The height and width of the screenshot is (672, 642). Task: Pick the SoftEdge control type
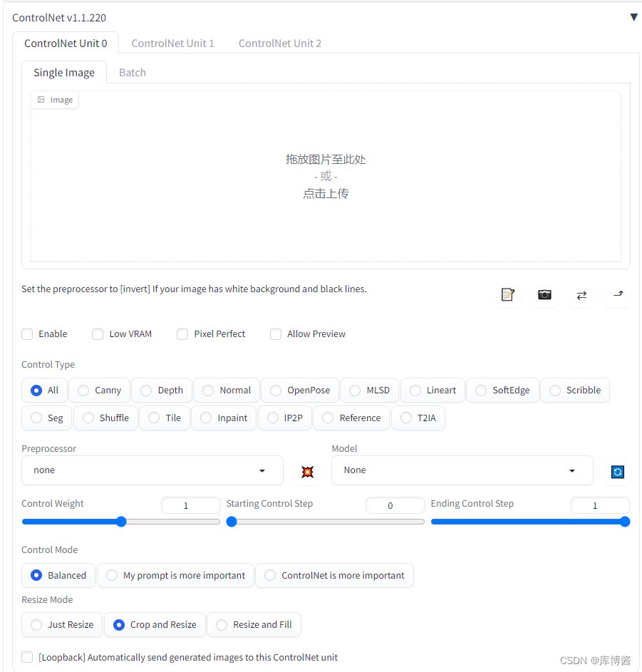pyautogui.click(x=503, y=390)
